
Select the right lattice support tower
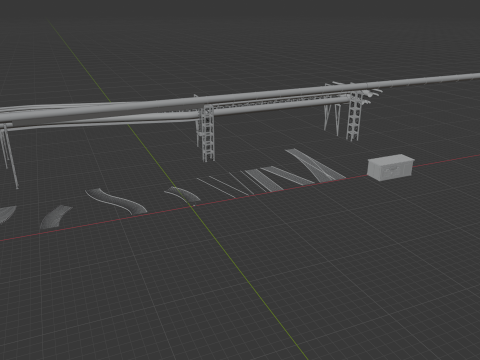355,116
